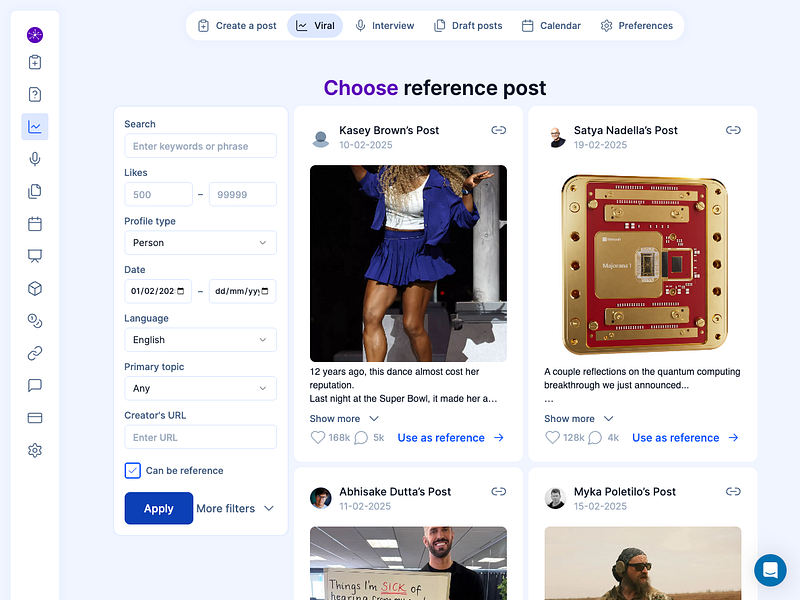Click the dancer image in Kasey Brown's post

pos(408,263)
